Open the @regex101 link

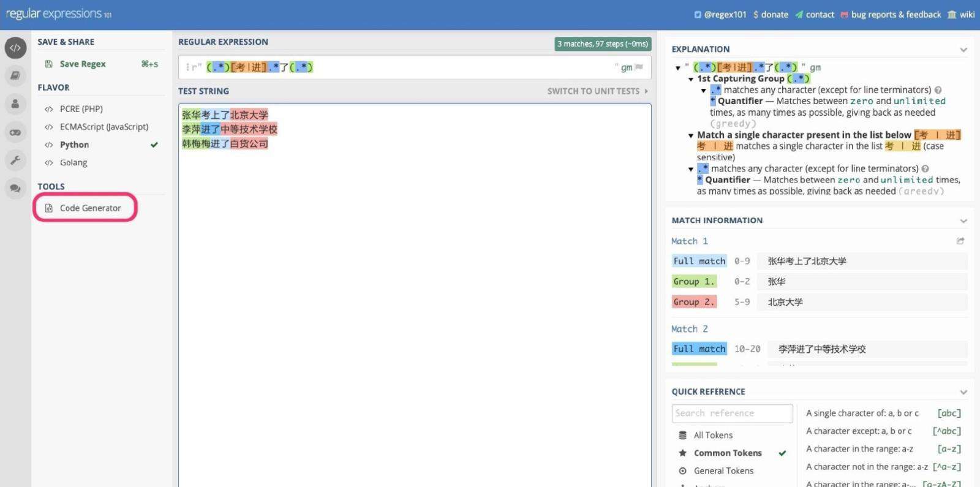pyautogui.click(x=725, y=15)
